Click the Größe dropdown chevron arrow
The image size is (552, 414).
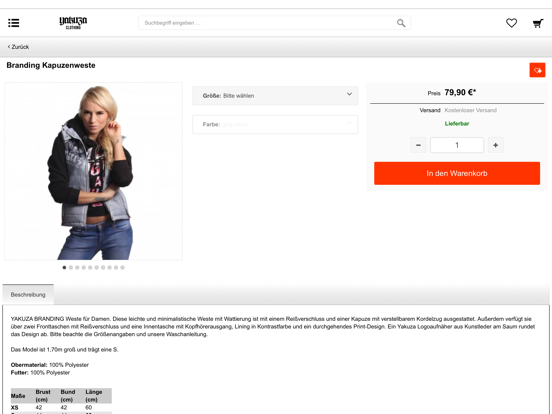(x=349, y=94)
